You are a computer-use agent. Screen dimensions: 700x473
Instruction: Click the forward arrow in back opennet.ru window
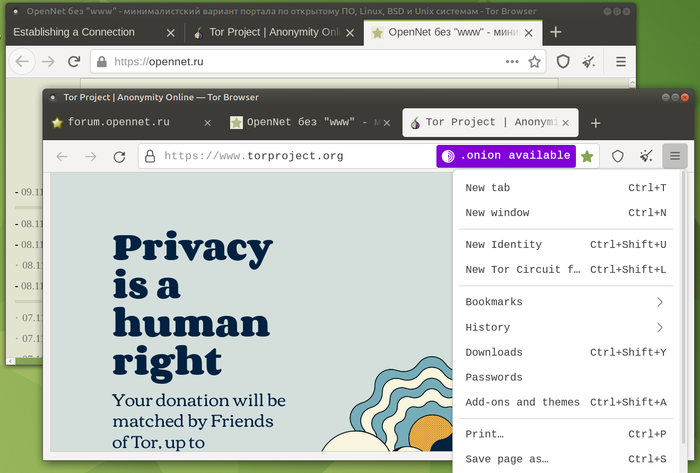(x=48, y=62)
